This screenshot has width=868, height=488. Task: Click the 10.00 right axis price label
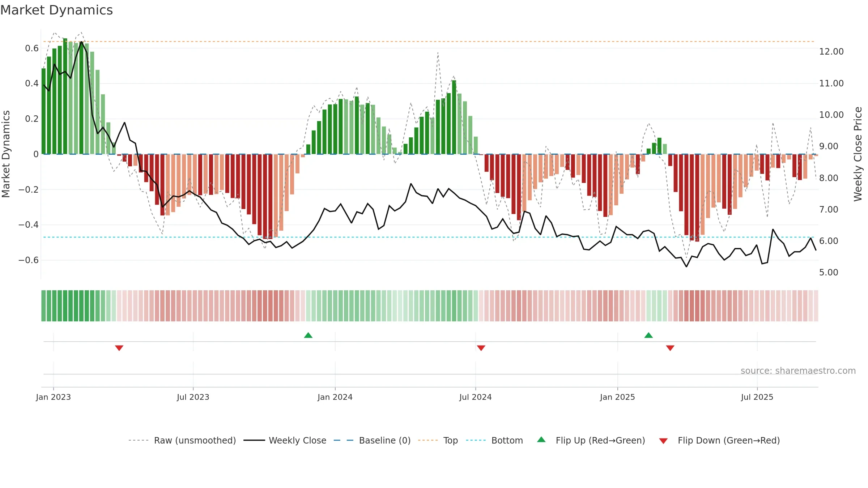coord(831,115)
